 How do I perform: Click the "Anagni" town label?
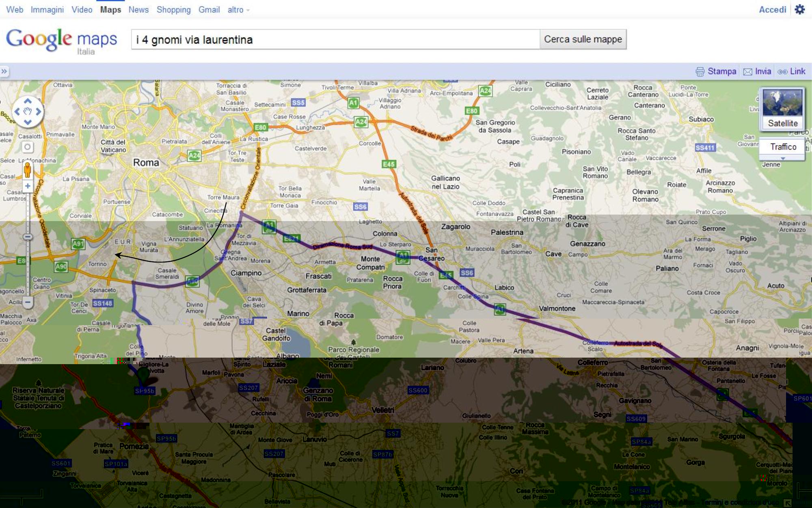click(747, 348)
